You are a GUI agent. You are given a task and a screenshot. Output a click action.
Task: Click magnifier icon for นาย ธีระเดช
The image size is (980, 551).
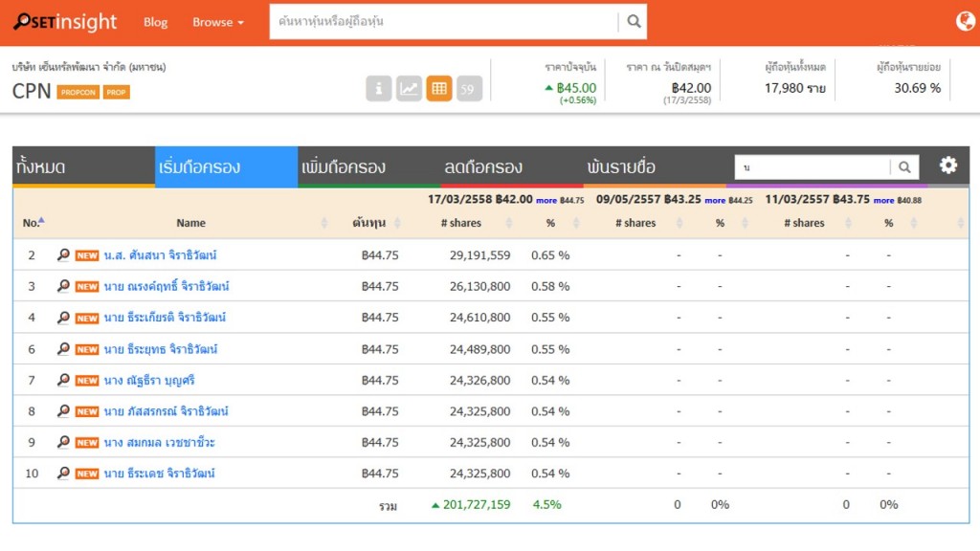coord(63,473)
